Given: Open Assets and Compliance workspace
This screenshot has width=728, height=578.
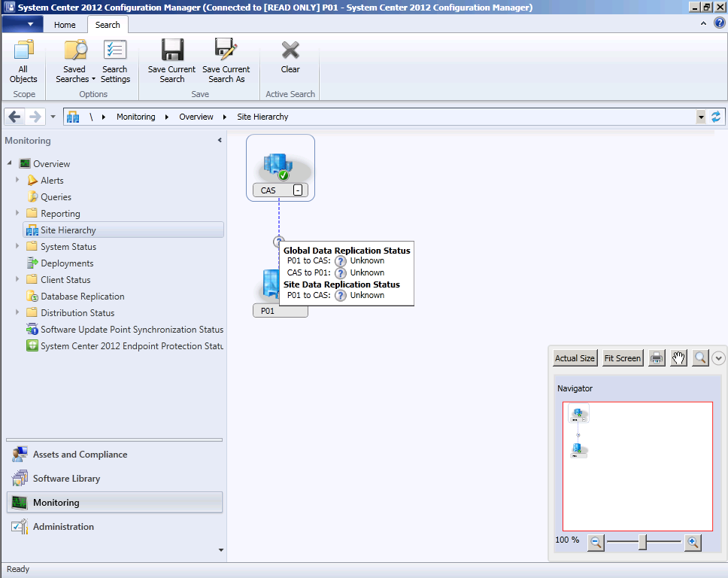Looking at the screenshot, I should [x=114, y=455].
